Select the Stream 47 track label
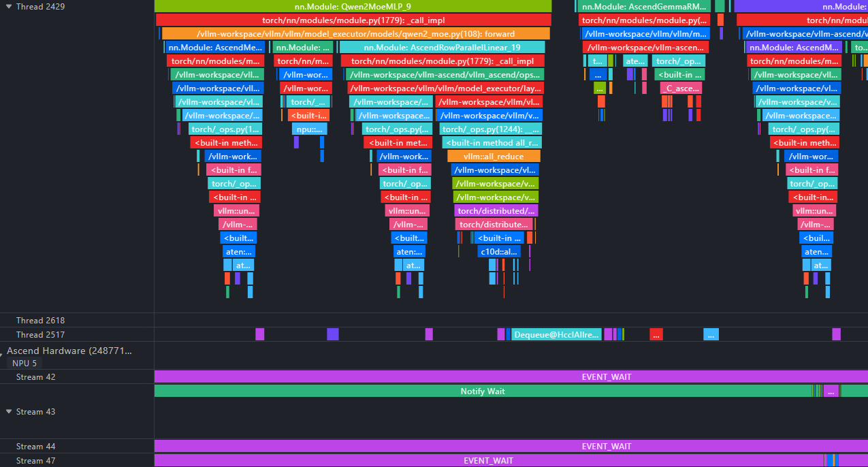 (35, 461)
